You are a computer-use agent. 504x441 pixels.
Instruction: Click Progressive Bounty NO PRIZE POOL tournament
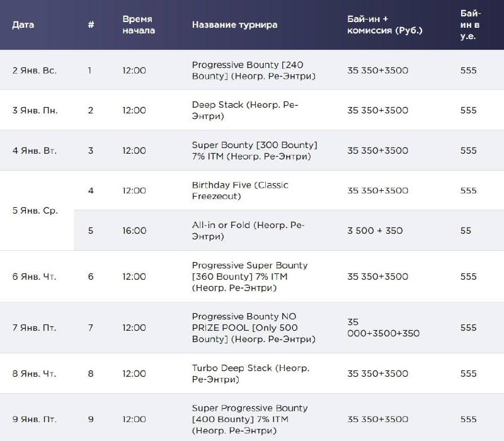click(253, 328)
